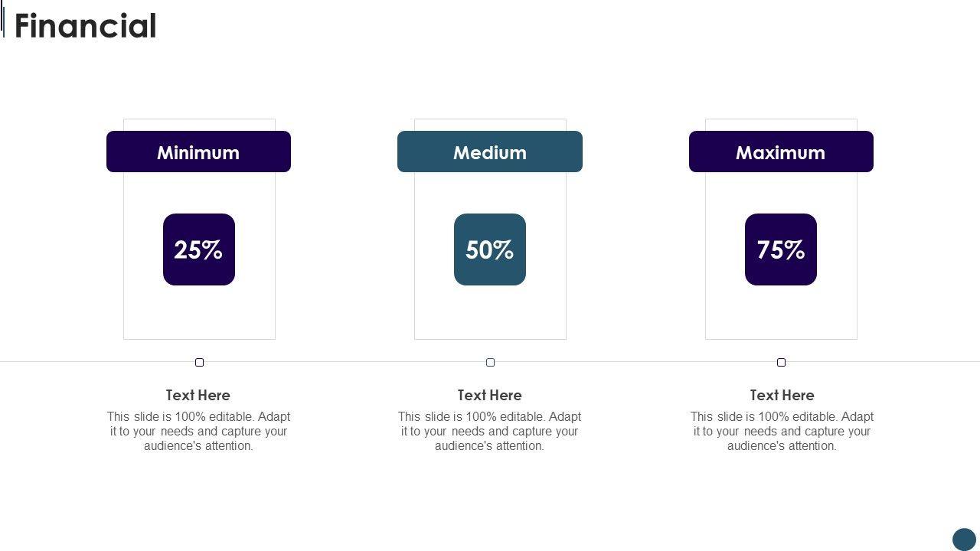Click blank card area below the 50% badge
Image resolution: width=980 pixels, height=551 pixels.
pyautogui.click(x=490, y=312)
